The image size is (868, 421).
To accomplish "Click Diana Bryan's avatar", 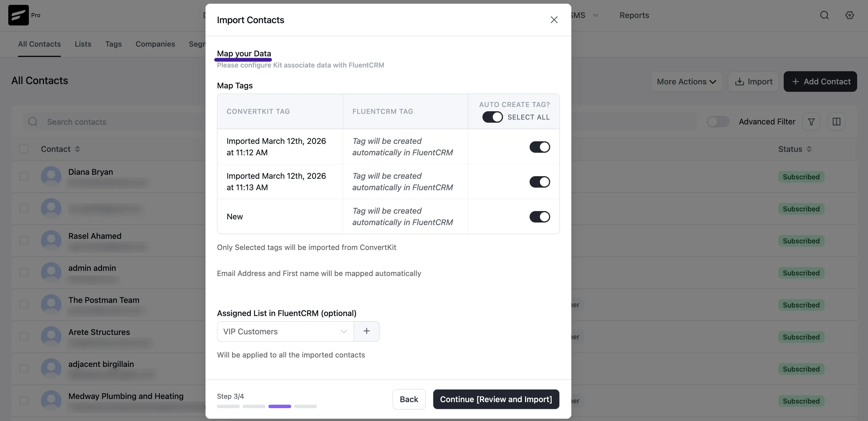I will 51,176.
